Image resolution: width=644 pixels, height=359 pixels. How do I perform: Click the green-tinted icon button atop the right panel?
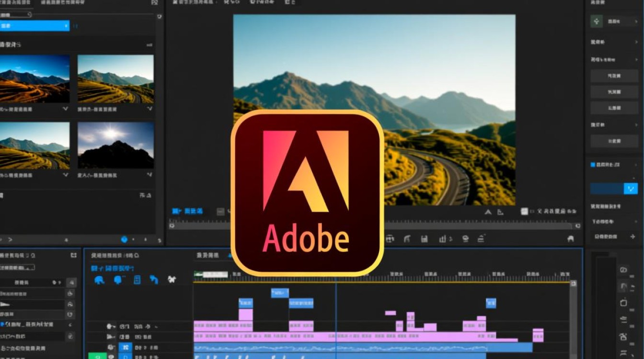click(597, 22)
